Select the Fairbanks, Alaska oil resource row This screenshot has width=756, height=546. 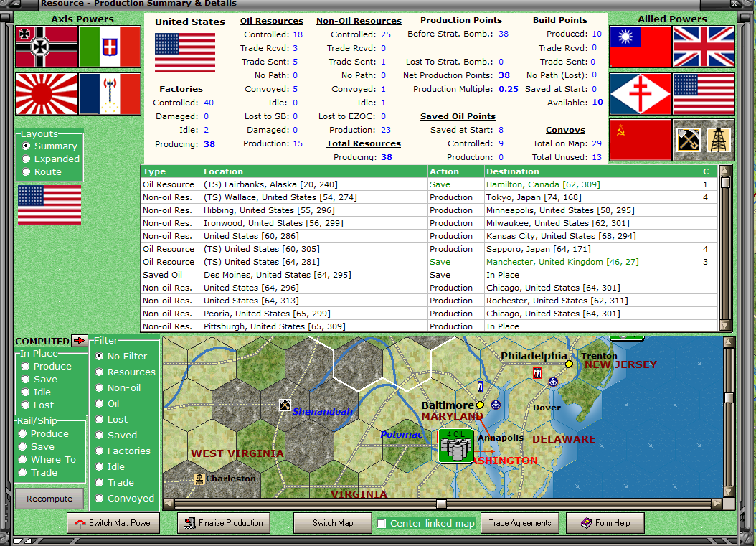point(429,184)
